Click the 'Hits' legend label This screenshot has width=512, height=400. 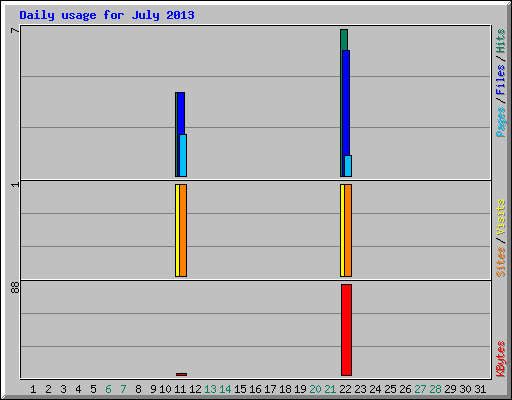click(x=500, y=41)
